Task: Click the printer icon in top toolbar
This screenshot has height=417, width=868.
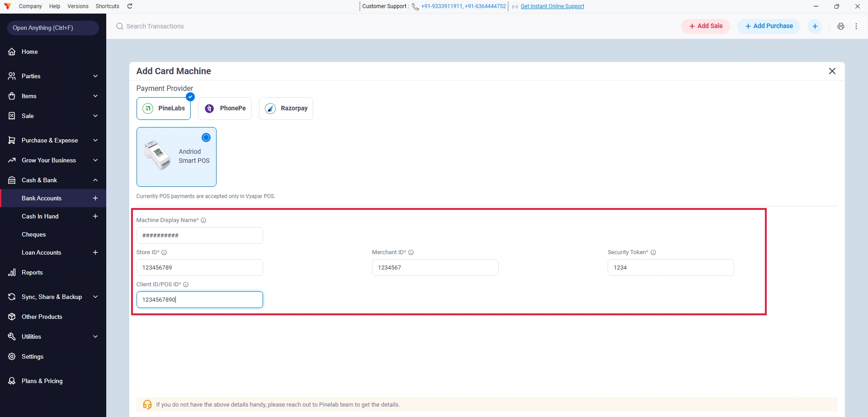Action: (840, 26)
